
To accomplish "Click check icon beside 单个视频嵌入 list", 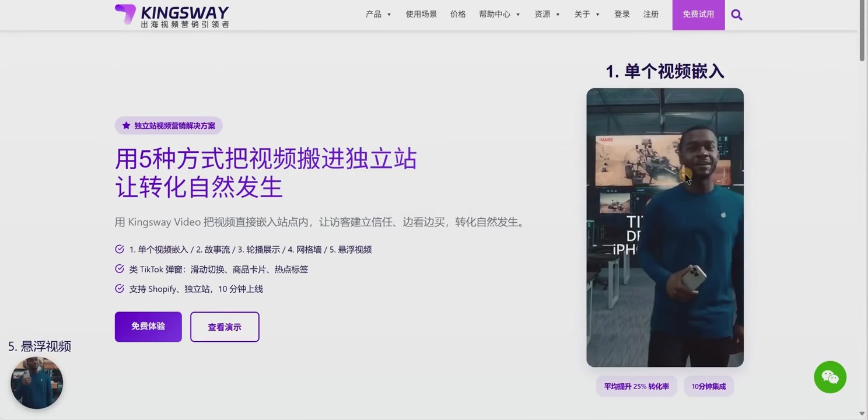I will [x=120, y=250].
